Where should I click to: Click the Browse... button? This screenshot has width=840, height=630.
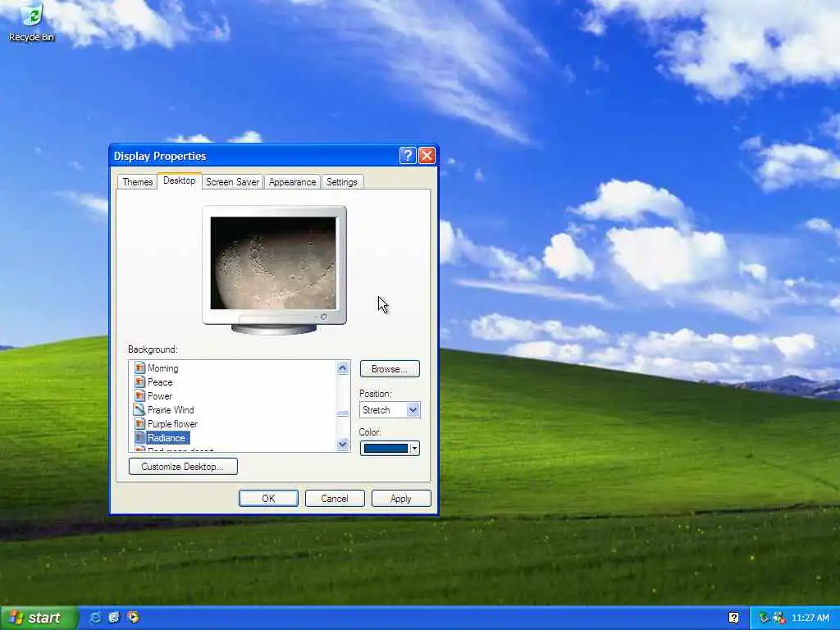tap(390, 368)
